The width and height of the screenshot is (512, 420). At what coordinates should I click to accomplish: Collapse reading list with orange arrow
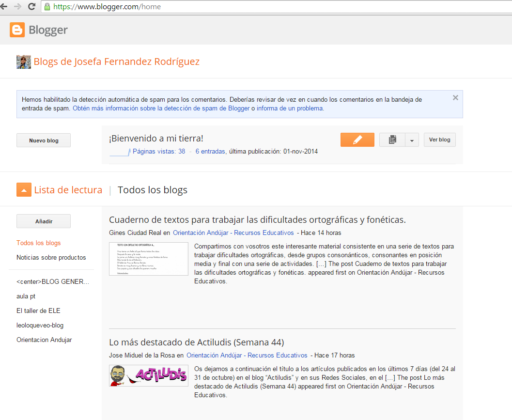tap(24, 190)
